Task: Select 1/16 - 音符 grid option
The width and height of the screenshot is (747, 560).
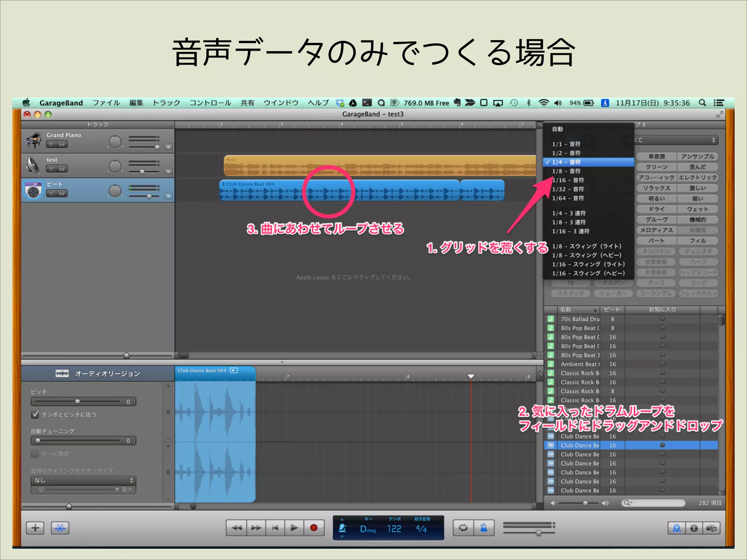Action: tap(588, 180)
